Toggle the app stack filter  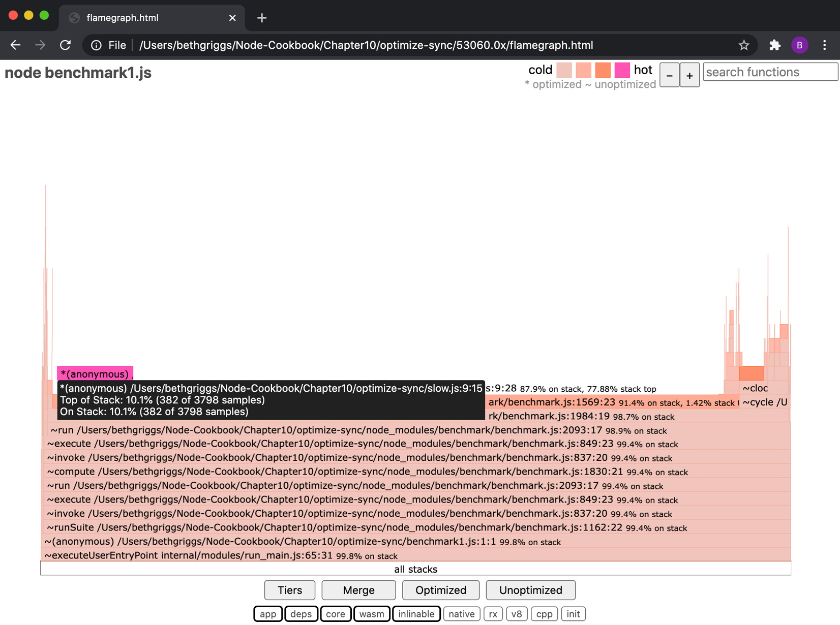(268, 613)
